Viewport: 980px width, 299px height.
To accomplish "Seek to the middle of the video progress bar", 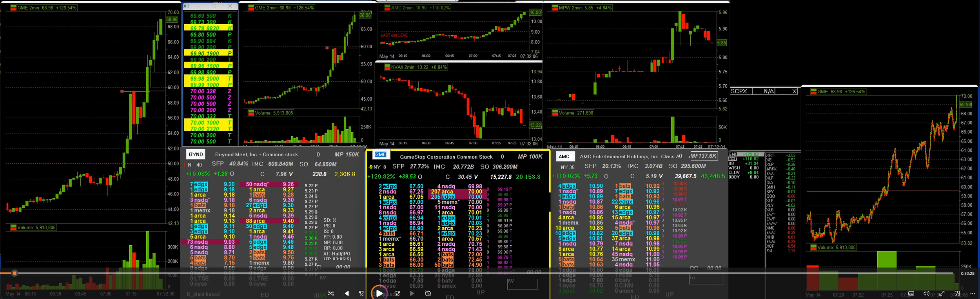I will [477, 273].
